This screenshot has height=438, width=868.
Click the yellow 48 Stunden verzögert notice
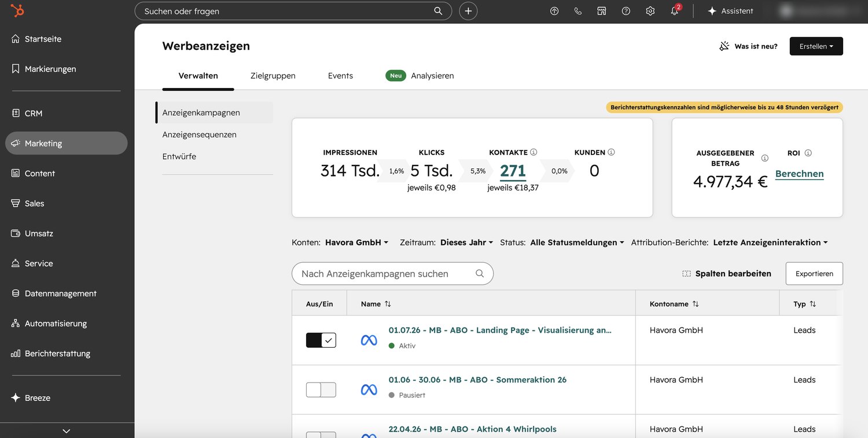pyautogui.click(x=724, y=107)
